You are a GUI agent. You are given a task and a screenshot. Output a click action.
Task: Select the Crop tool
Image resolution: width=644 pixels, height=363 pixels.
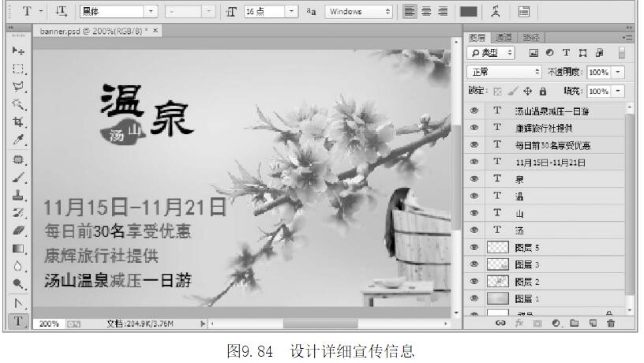pos(17,122)
